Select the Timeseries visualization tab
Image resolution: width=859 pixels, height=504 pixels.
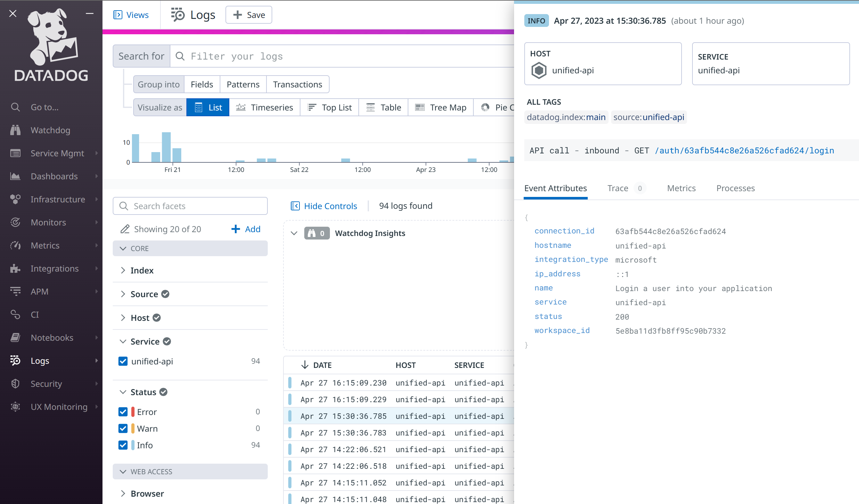pyautogui.click(x=265, y=107)
